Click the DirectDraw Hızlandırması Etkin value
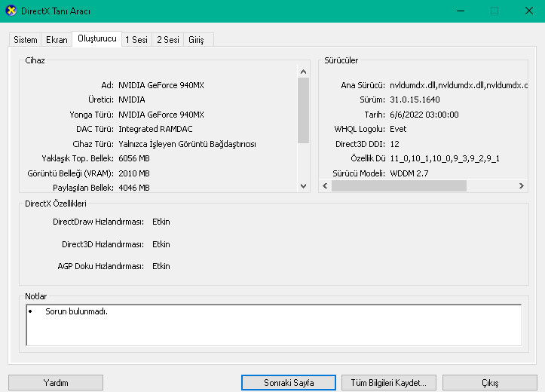This screenshot has height=392, width=545. click(x=161, y=222)
